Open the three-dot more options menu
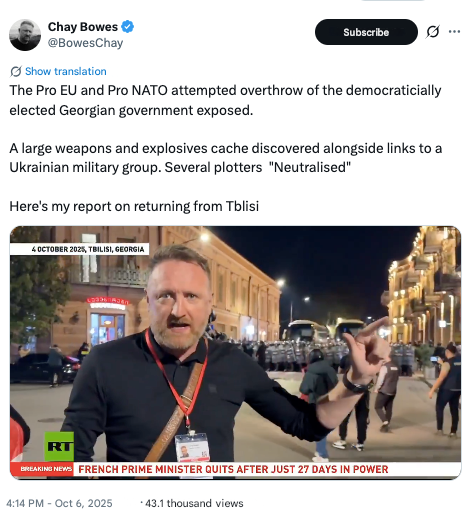The width and height of the screenshot is (473, 515). click(454, 32)
